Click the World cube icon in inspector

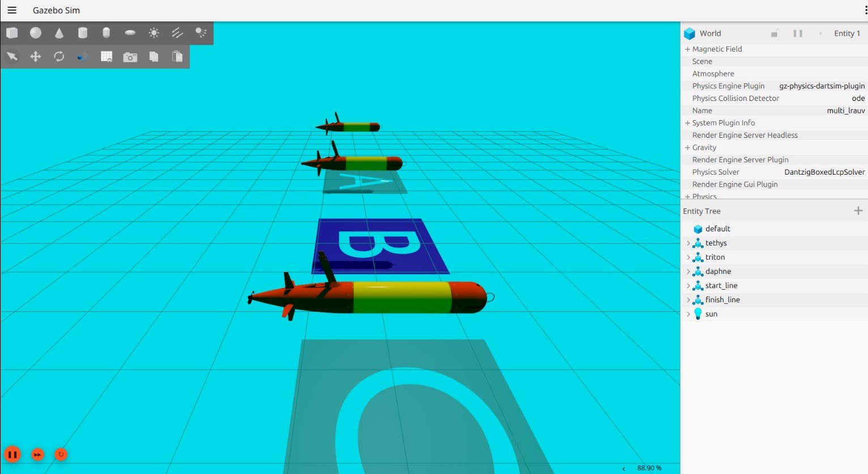(690, 33)
